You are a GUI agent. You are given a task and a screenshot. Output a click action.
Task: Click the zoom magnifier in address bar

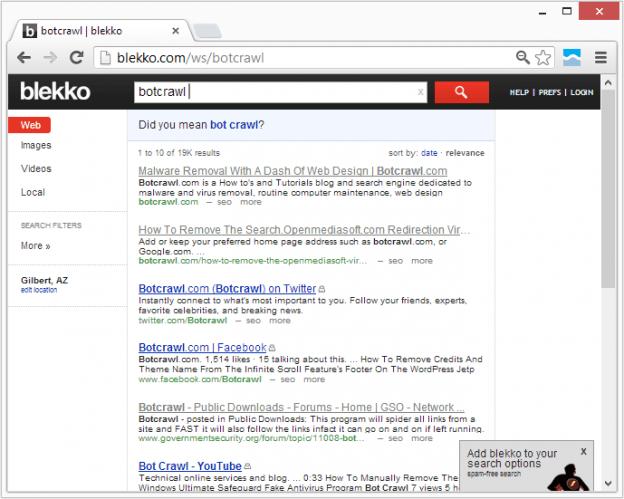point(523,58)
